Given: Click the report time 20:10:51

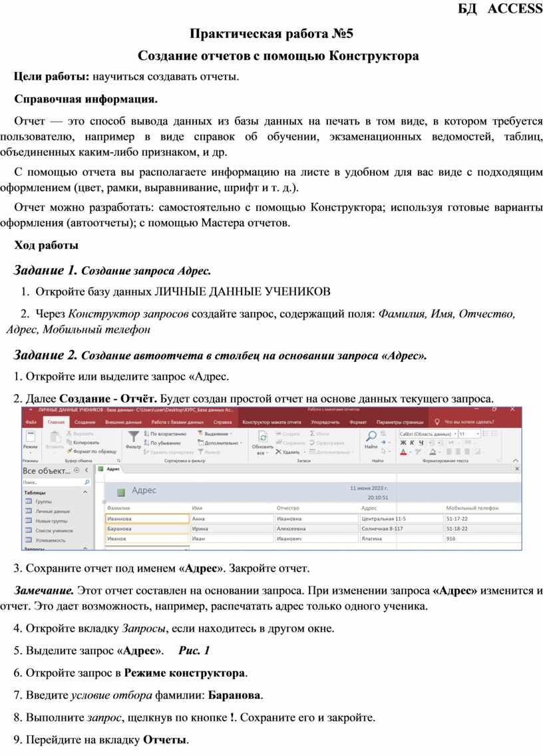Looking at the screenshot, I should (377, 497).
